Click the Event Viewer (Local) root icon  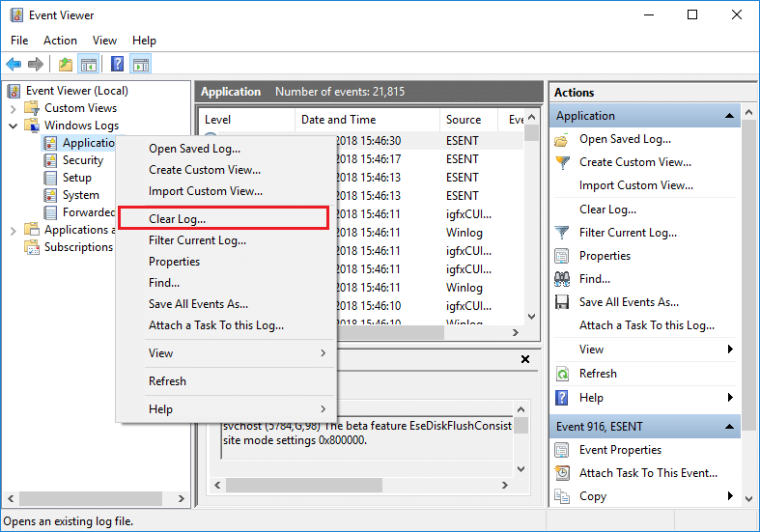(x=14, y=91)
